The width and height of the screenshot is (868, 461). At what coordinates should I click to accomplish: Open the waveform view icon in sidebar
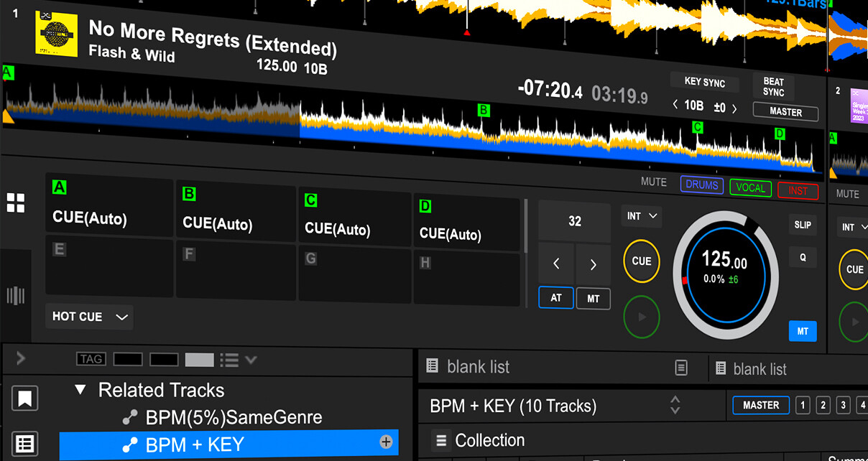tap(15, 295)
